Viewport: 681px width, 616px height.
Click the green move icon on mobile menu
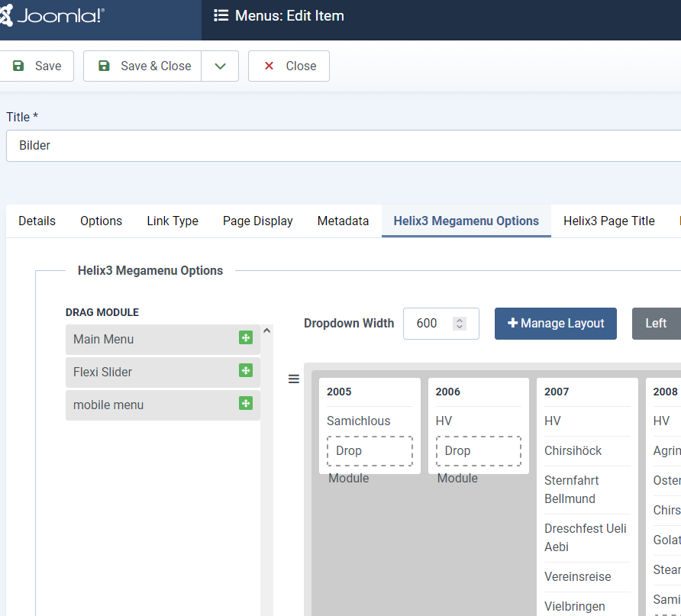(246, 404)
